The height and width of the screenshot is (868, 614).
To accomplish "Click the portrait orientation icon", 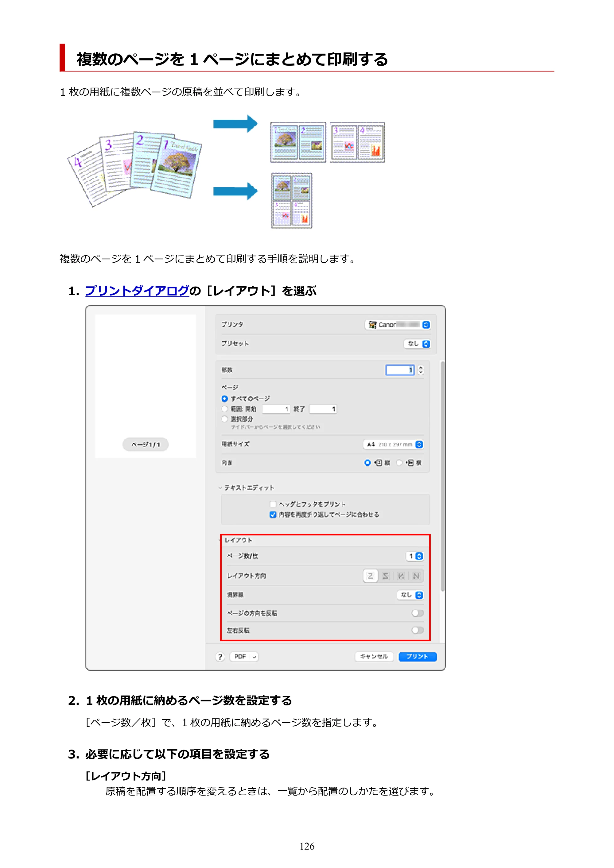I will (x=378, y=462).
